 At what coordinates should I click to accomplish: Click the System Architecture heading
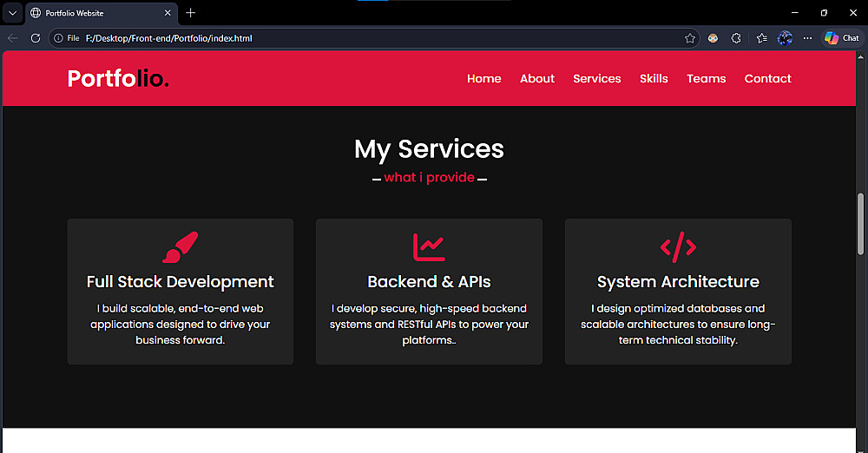click(x=678, y=282)
